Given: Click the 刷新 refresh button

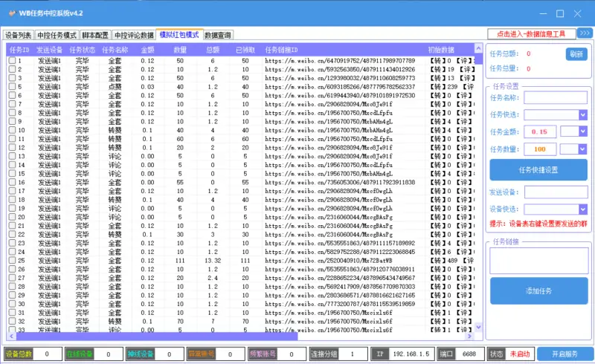Looking at the screenshot, I should click(576, 53).
